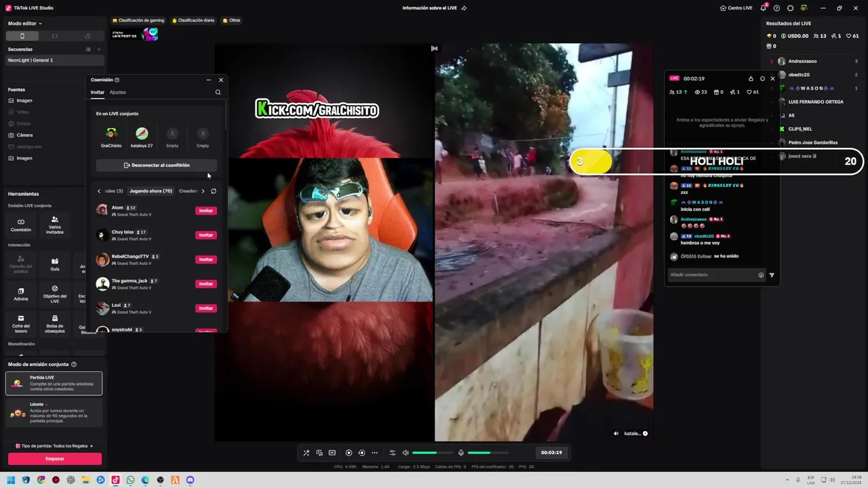Open the settings gear in the title bar
The height and width of the screenshot is (488, 868).
point(790,8)
